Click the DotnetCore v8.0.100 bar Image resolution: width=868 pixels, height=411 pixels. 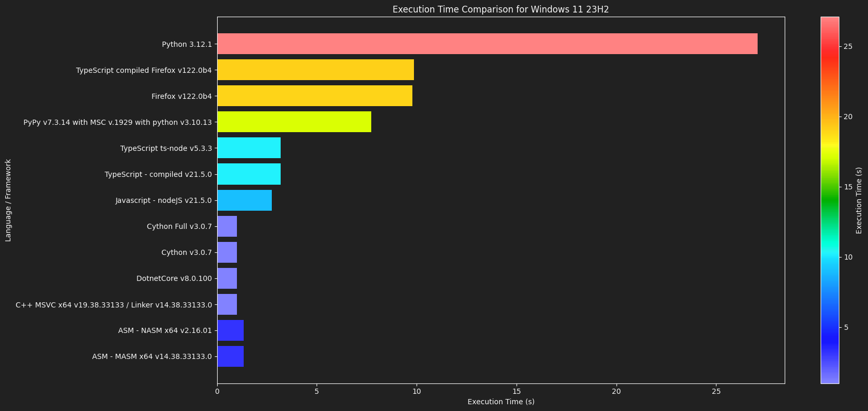[227, 278]
